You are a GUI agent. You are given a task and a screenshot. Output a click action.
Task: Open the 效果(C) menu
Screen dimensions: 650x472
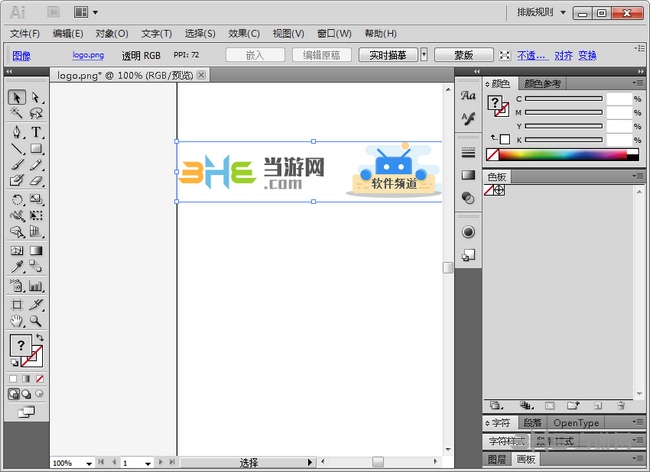click(x=244, y=34)
